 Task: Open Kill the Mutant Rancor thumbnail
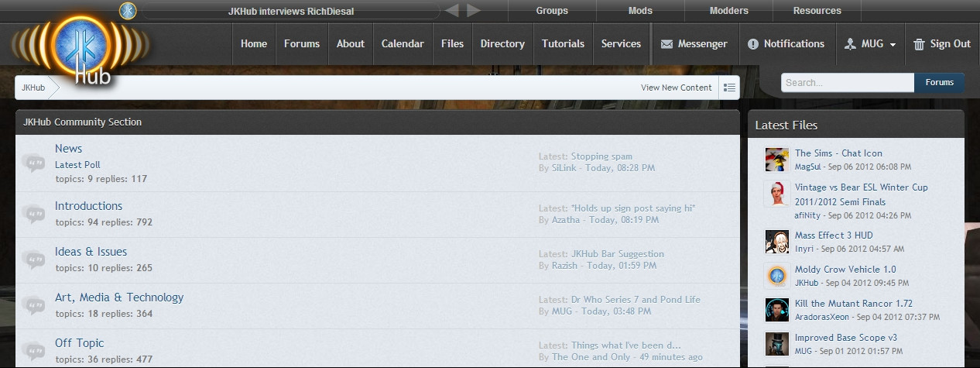[x=777, y=310]
